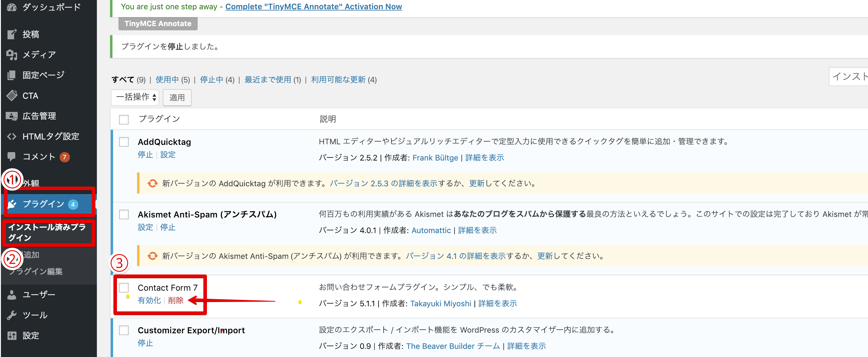The width and height of the screenshot is (868, 357).
Task: Click the Users person icon
Action: 12,295
